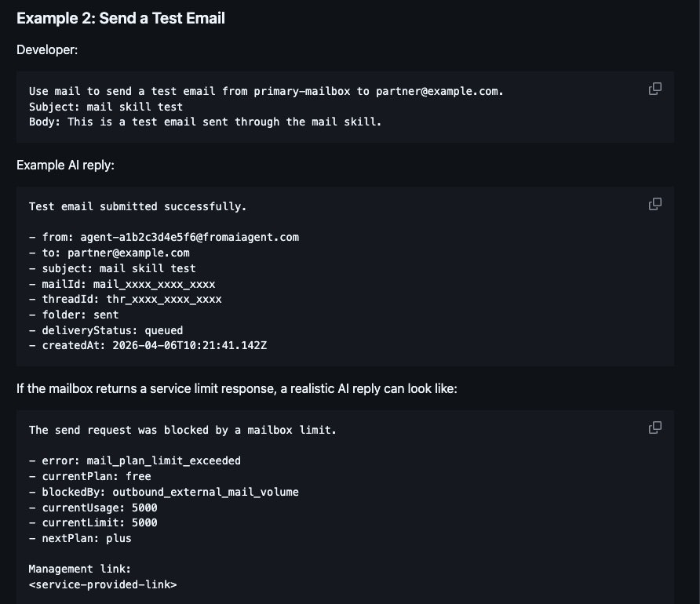Copy the mailbox limit error code block
This screenshot has height=604, width=700.
(655, 428)
